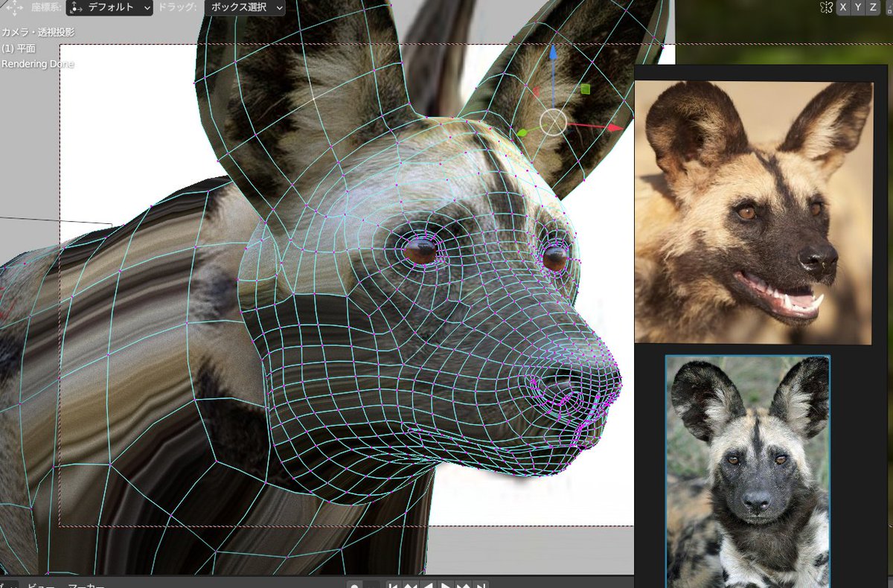Click the 座標系 label in the header
This screenshot has height=588, width=893.
[45, 7]
